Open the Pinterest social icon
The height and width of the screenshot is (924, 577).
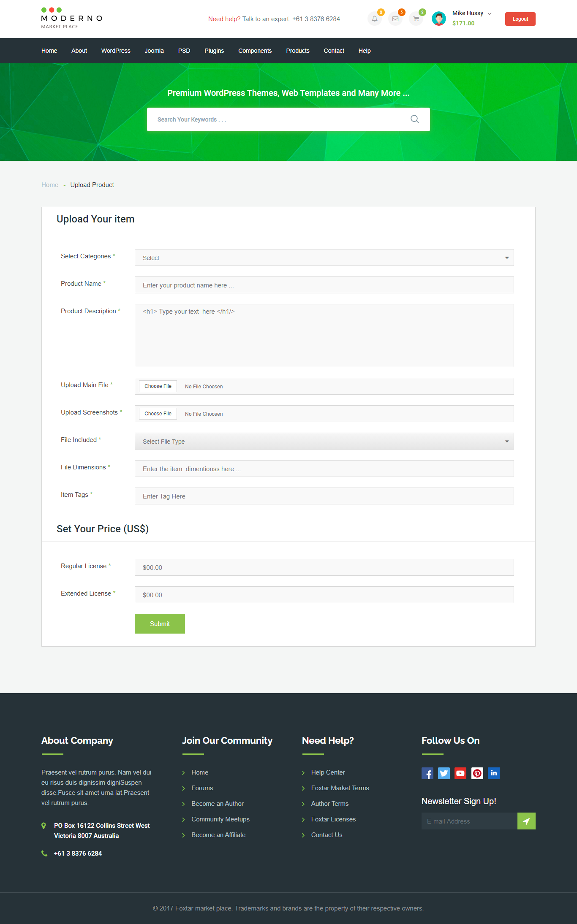477,773
